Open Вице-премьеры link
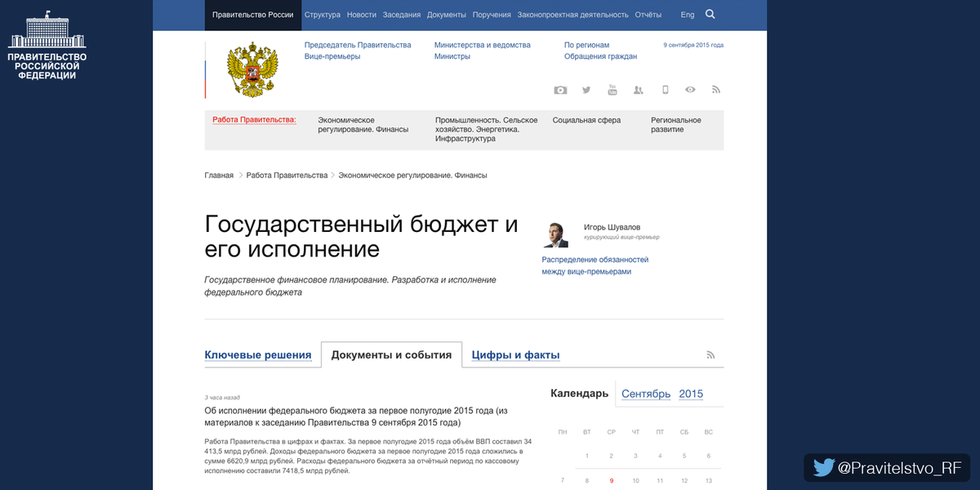This screenshot has width=980, height=490. [x=332, y=56]
